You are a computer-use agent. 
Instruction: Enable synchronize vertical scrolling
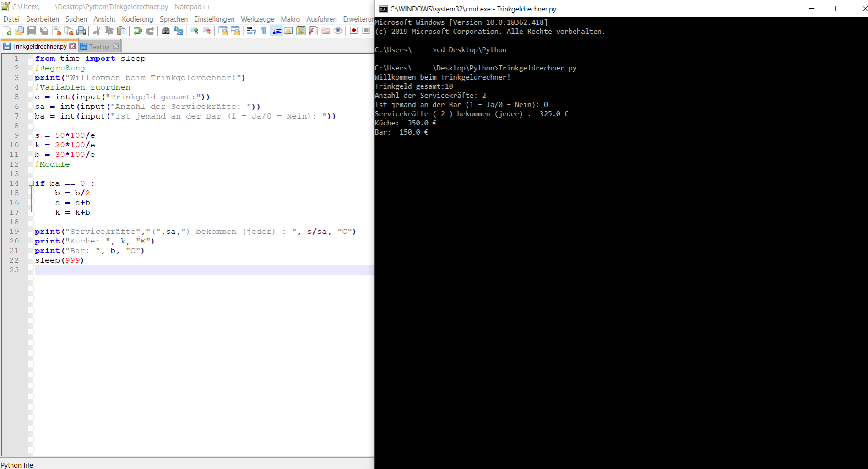222,31
